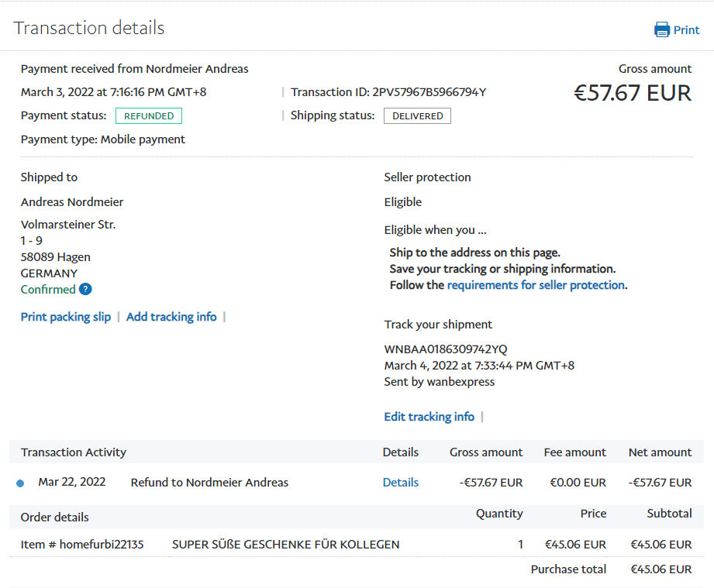Click Edit tracking info
The height and width of the screenshot is (588, 714).
429,417
